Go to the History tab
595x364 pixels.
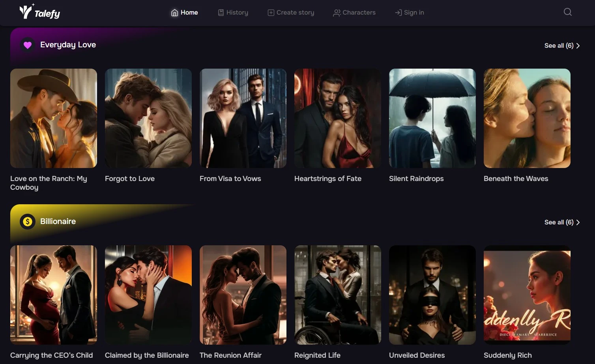(x=237, y=13)
